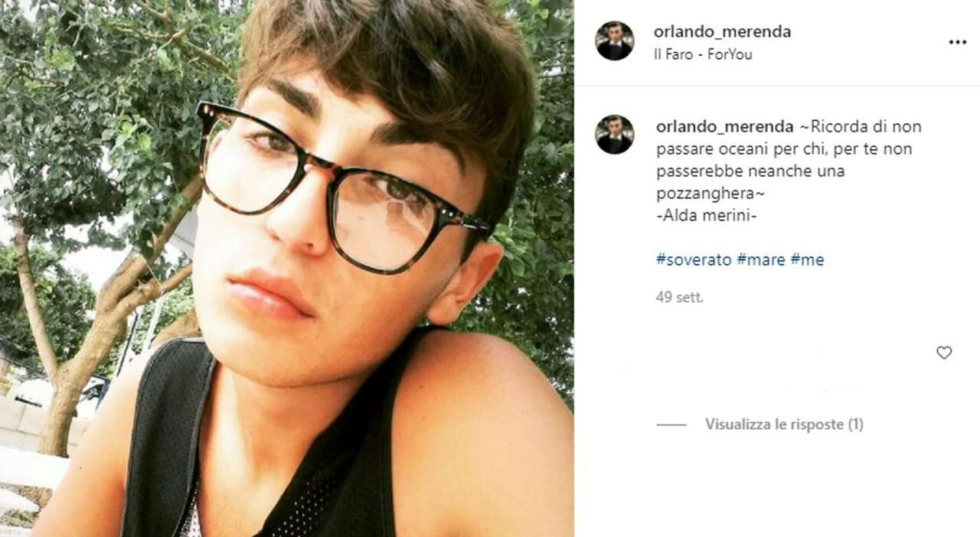Click the 49 sett. timestamp
980x537 pixels.
(679, 298)
